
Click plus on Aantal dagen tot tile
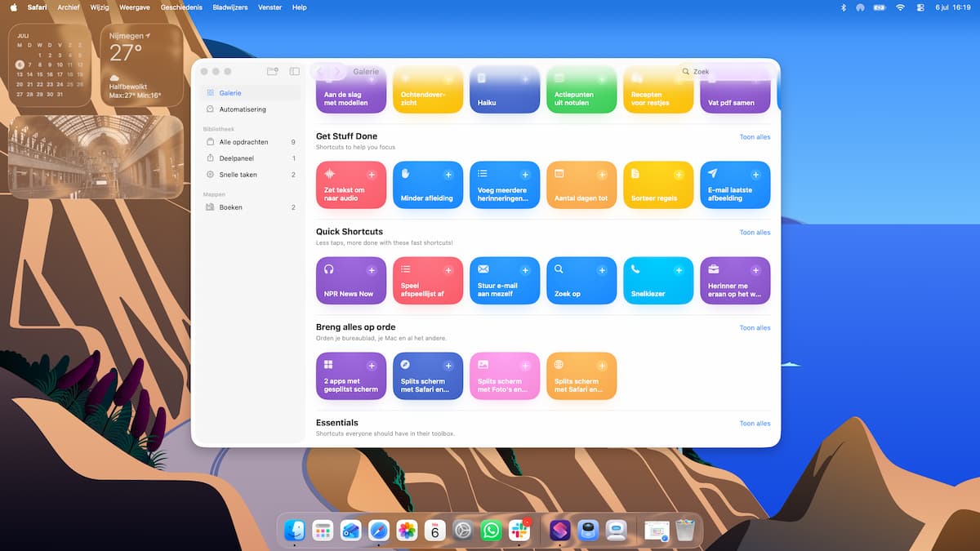pos(602,175)
